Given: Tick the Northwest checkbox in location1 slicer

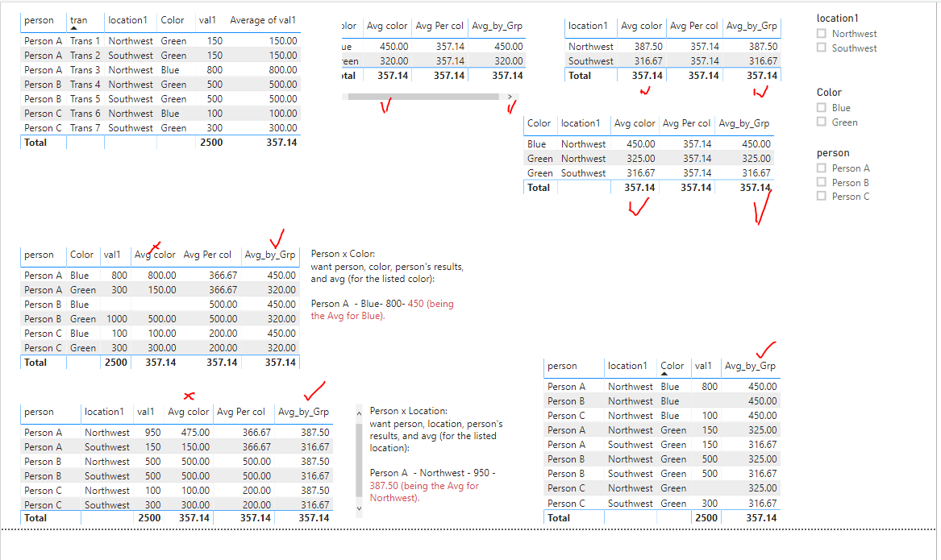Looking at the screenshot, I should coord(822,34).
